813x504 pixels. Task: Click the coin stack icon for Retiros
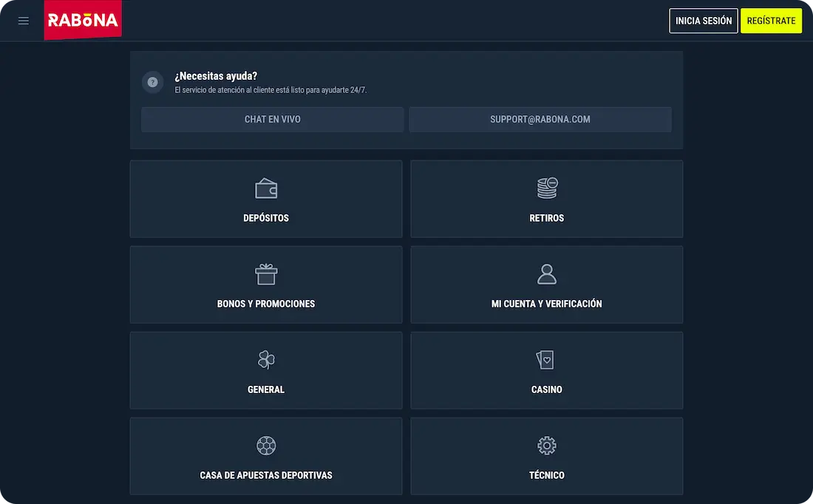tap(547, 188)
